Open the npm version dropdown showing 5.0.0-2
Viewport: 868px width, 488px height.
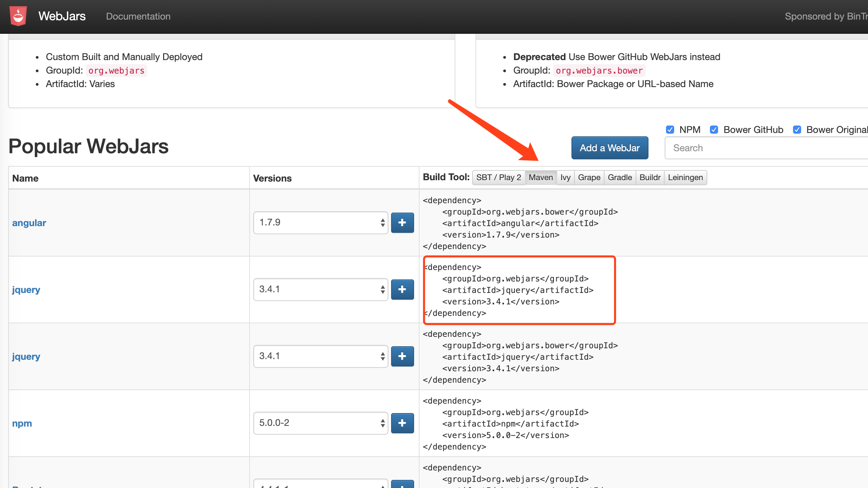coord(321,423)
